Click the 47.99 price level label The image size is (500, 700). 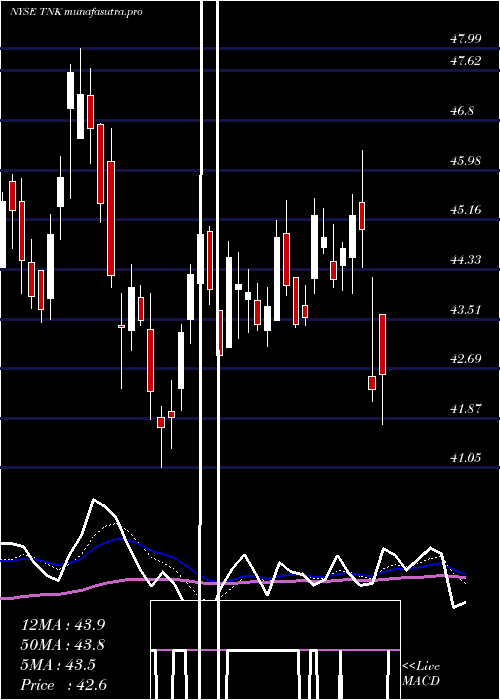point(466,39)
